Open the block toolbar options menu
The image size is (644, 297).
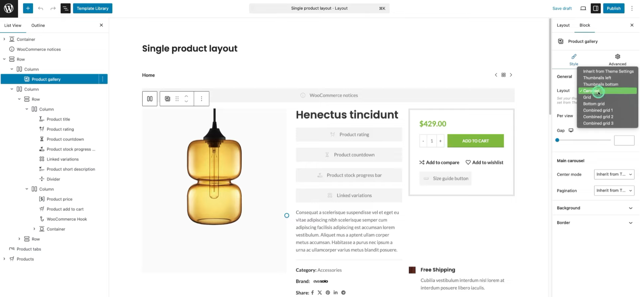(x=201, y=99)
